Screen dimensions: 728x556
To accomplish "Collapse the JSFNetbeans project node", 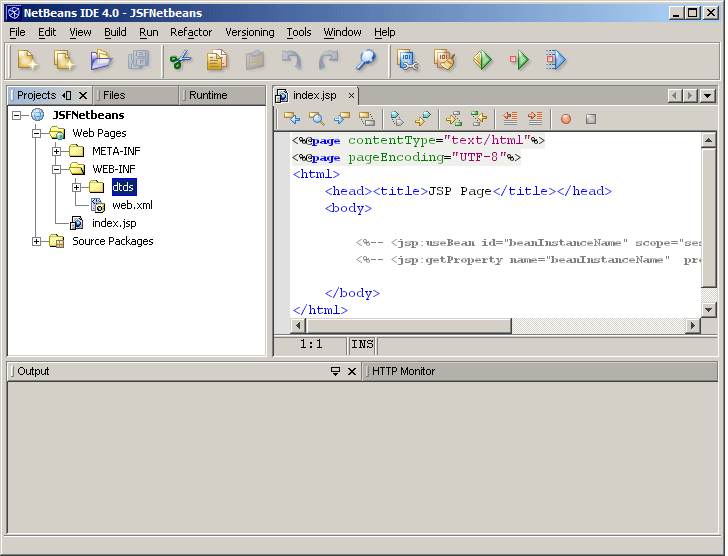I will pos(17,115).
